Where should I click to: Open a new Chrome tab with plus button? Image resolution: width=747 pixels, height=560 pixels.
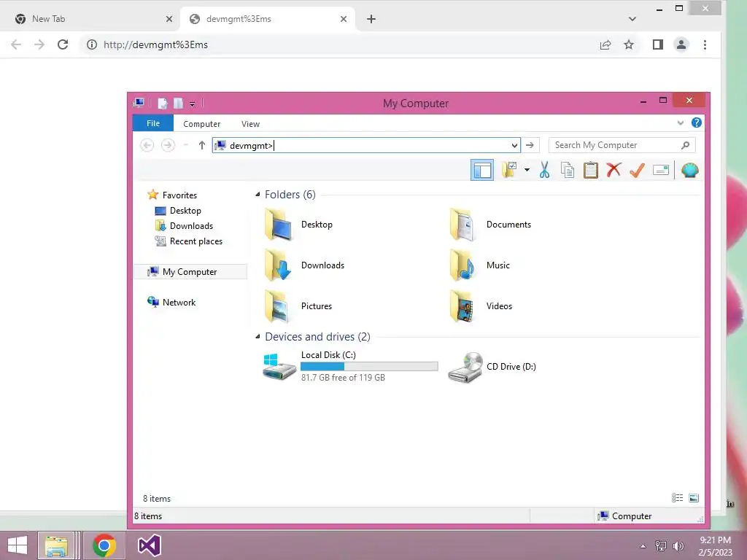coord(371,19)
